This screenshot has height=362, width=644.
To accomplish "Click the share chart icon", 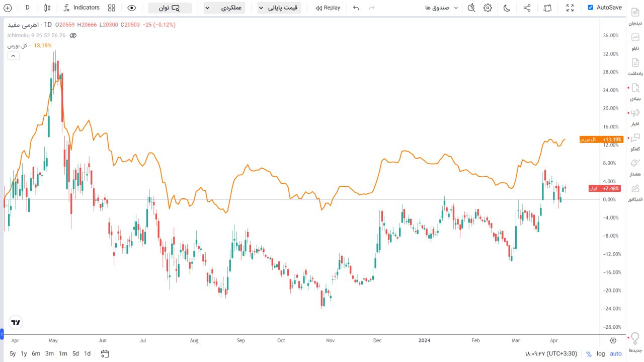I will (x=527, y=8).
